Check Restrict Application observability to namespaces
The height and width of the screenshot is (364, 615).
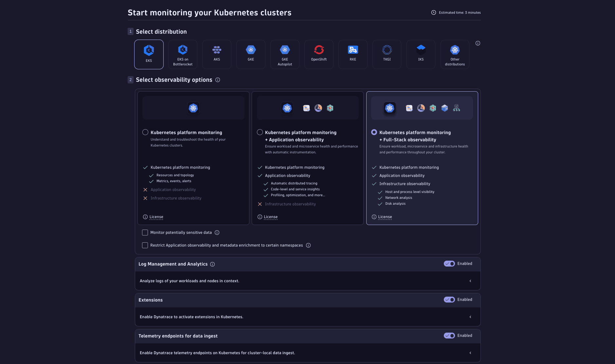[x=145, y=245]
